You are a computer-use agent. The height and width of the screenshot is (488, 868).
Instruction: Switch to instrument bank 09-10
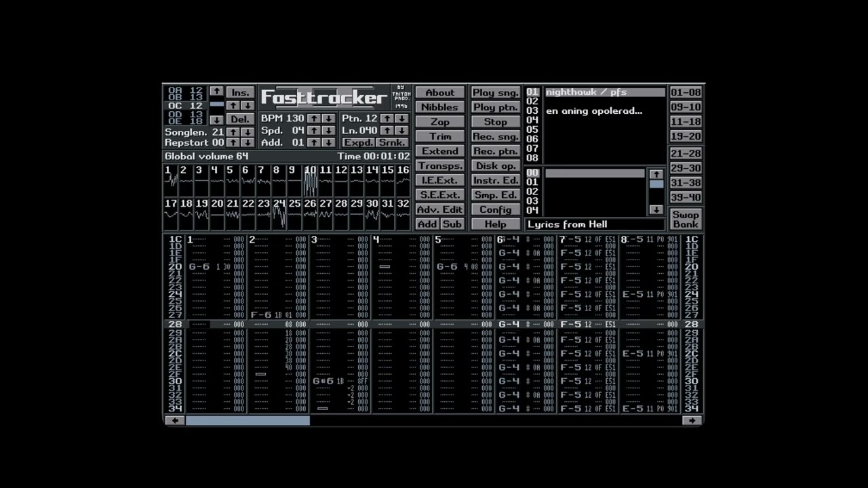pyautogui.click(x=686, y=107)
